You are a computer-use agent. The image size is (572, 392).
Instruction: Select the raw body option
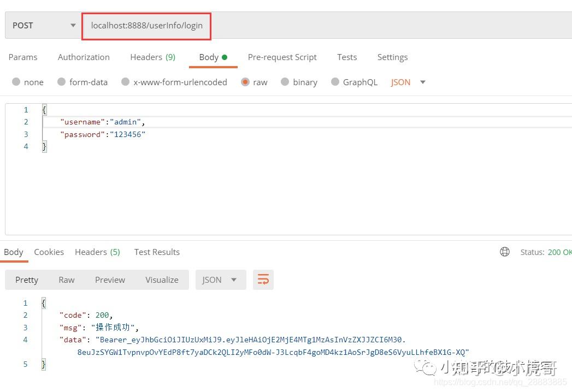(255, 82)
